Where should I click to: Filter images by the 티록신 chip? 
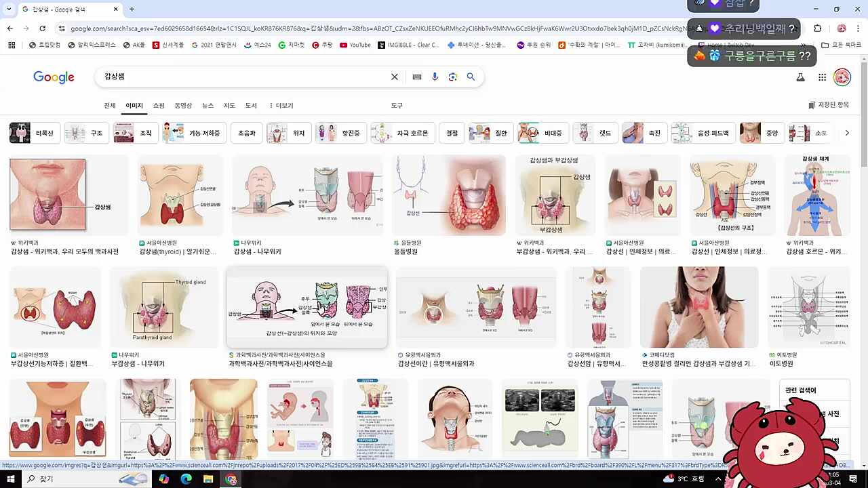34,134
